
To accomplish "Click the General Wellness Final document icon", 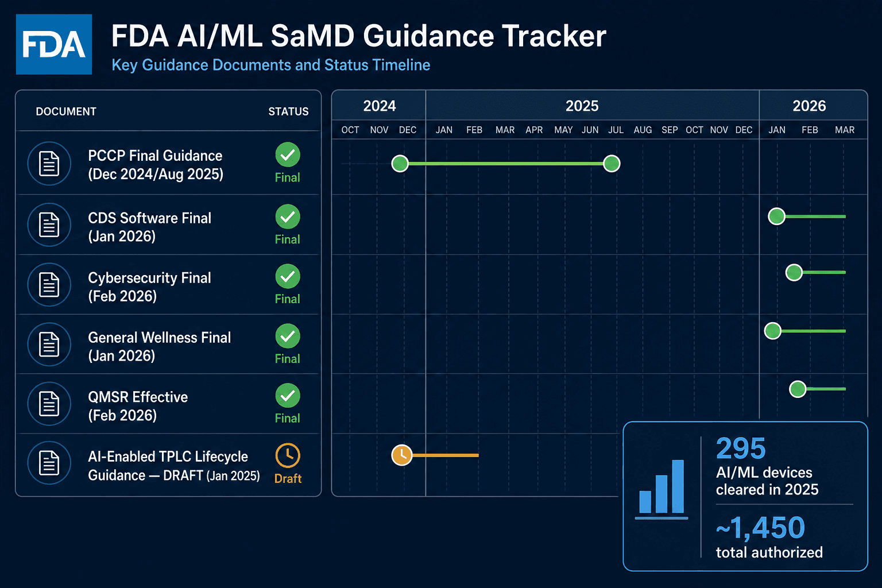I will [x=49, y=345].
